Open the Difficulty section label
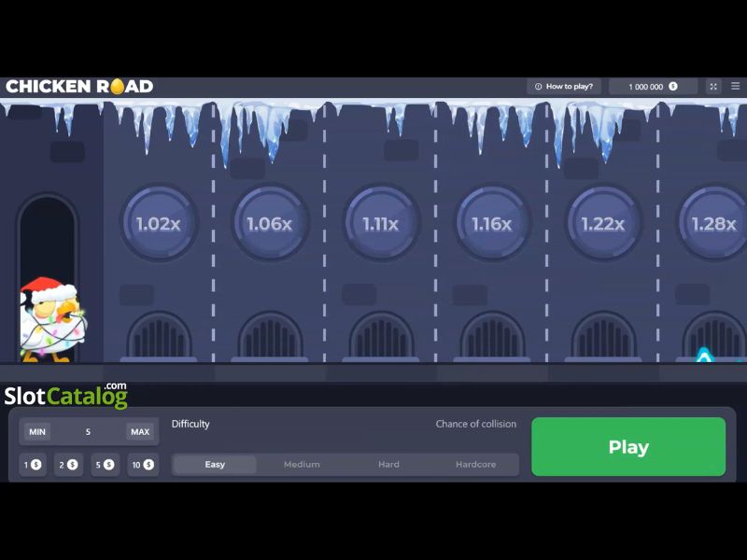Screen dimensions: 747x560 click(x=190, y=424)
